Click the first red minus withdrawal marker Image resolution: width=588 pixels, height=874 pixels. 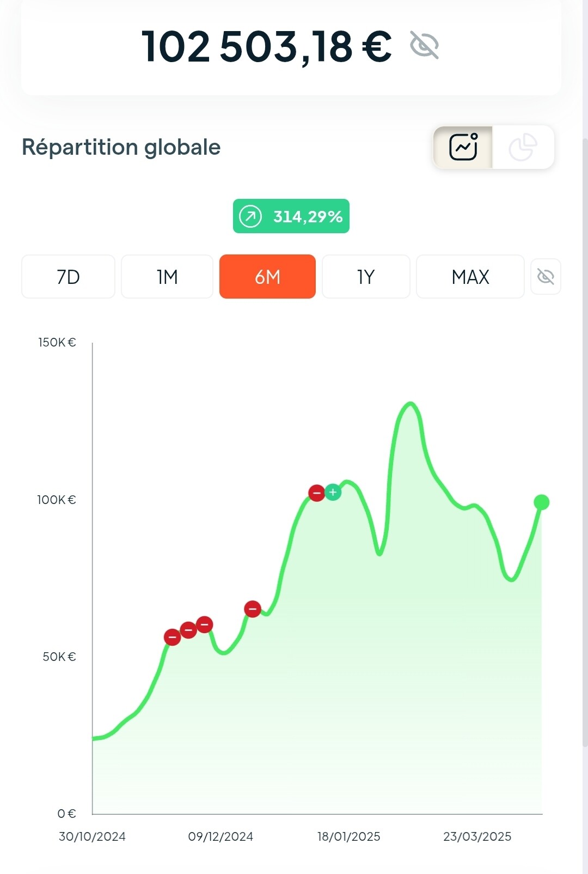[x=173, y=637]
